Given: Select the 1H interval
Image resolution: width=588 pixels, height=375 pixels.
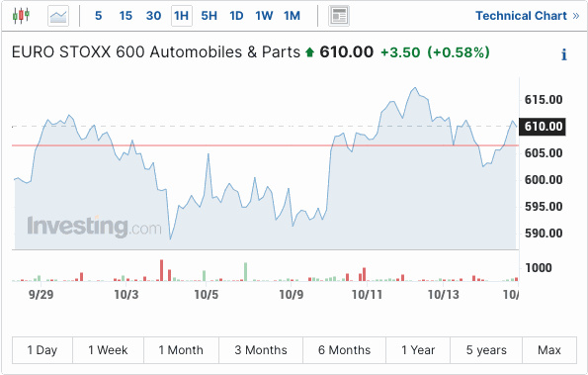Looking at the screenshot, I should 182,16.
